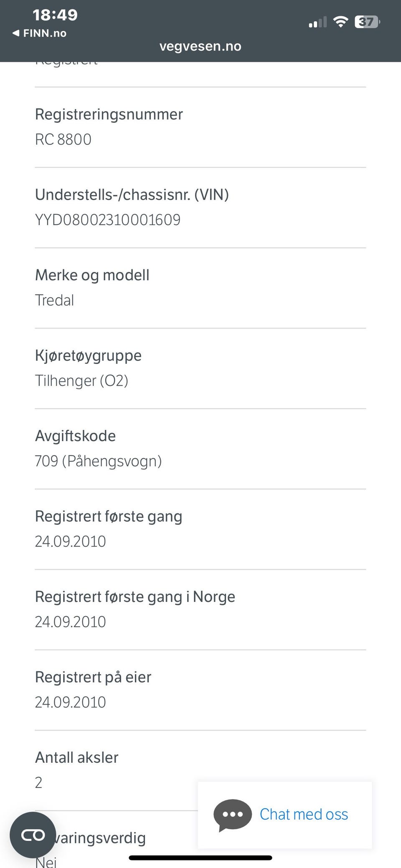Screen dimensions: 401x868
Task: Tap the cellular signal bars icon
Action: coord(317,23)
